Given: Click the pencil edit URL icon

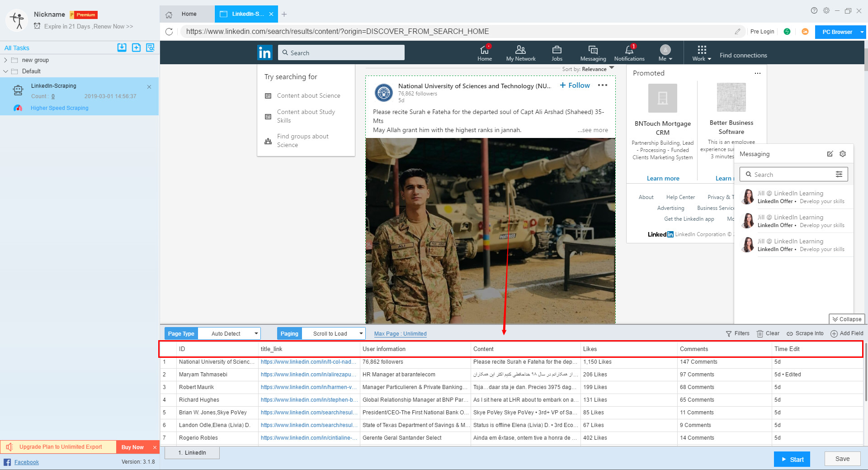Looking at the screenshot, I should click(737, 32).
